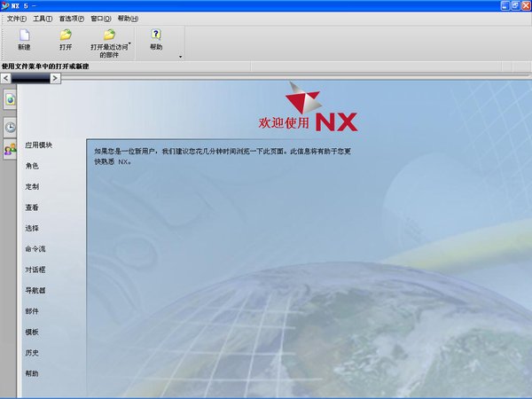The image size is (532, 399).
Task: Open the History clock sidebar icon
Action: [10, 127]
